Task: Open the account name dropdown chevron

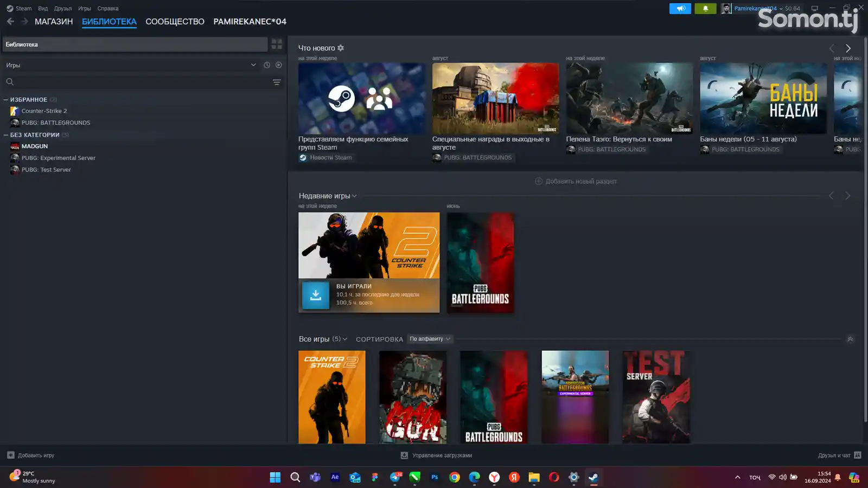Action: (x=781, y=9)
